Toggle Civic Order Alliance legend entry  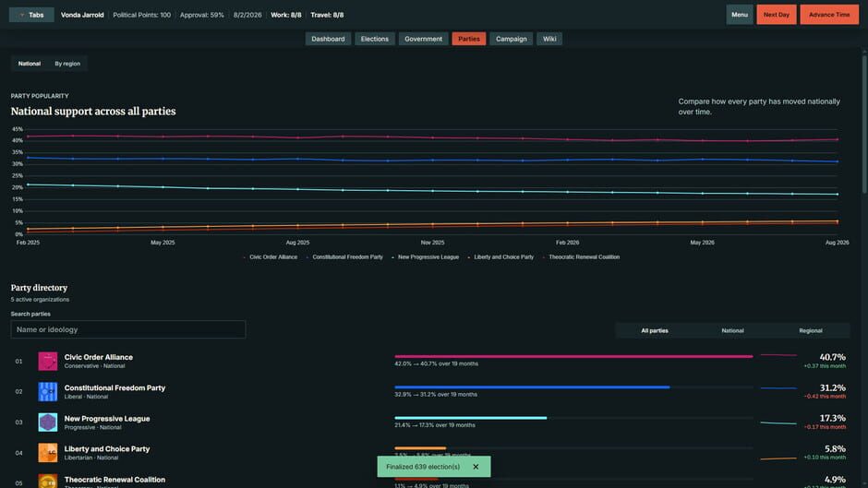point(271,257)
